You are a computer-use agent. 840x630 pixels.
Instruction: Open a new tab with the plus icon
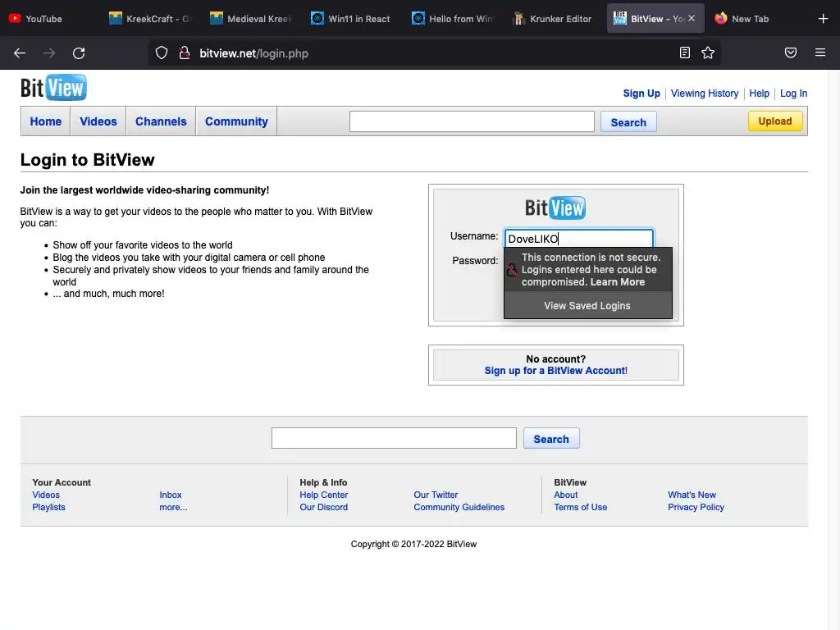824,19
